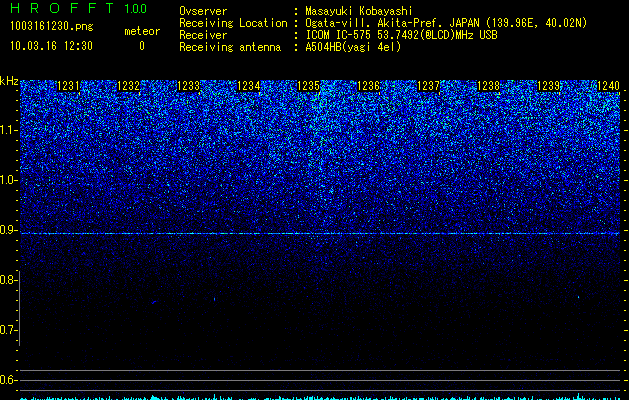The width and height of the screenshot is (629, 400).
Task: Click the ICOM IC-575 receiver value
Action: coord(401,35)
